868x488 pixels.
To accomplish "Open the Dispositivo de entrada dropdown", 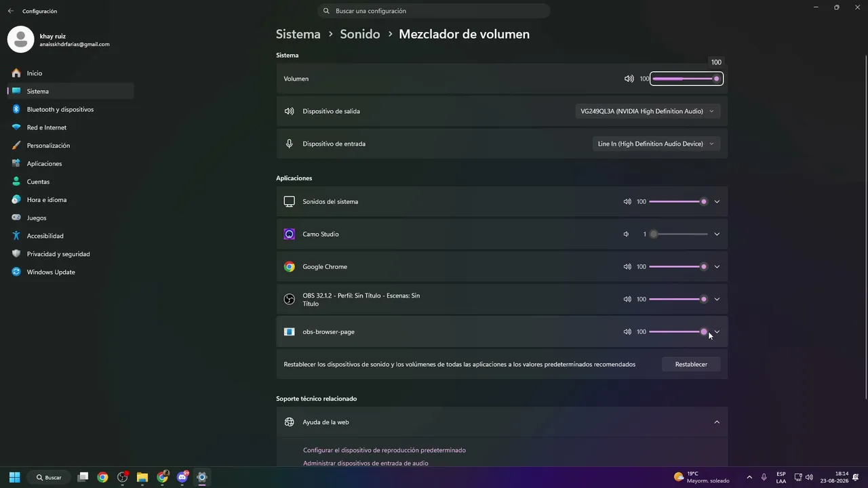I will (656, 144).
